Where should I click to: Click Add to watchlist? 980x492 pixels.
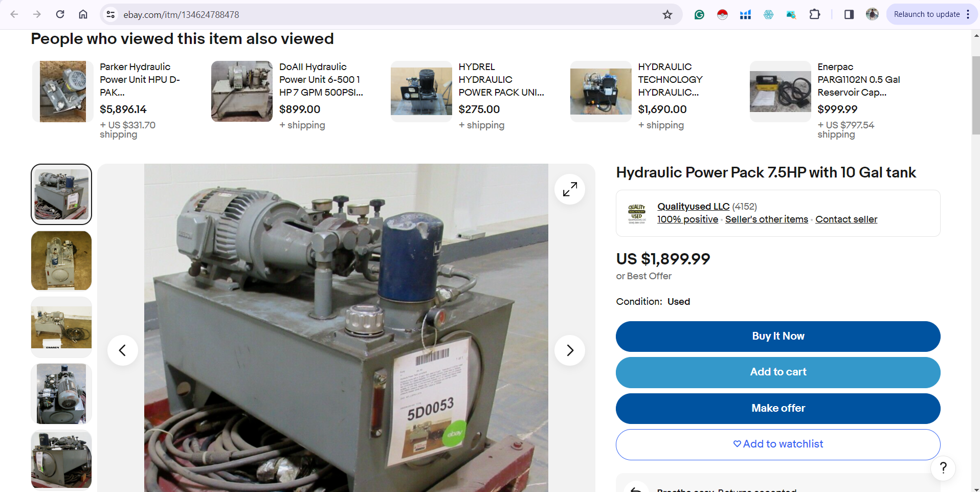(778, 444)
